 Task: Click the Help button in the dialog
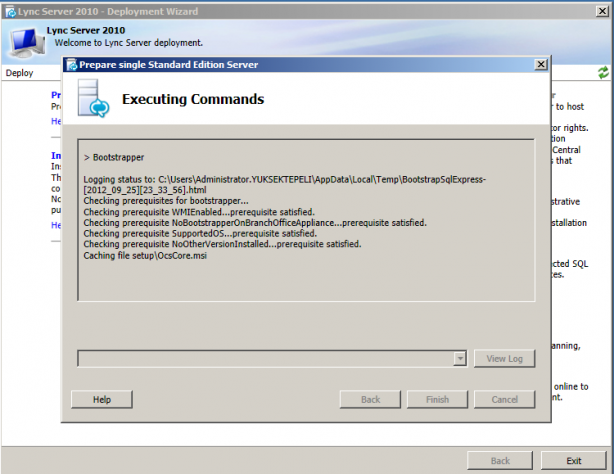pos(102,400)
